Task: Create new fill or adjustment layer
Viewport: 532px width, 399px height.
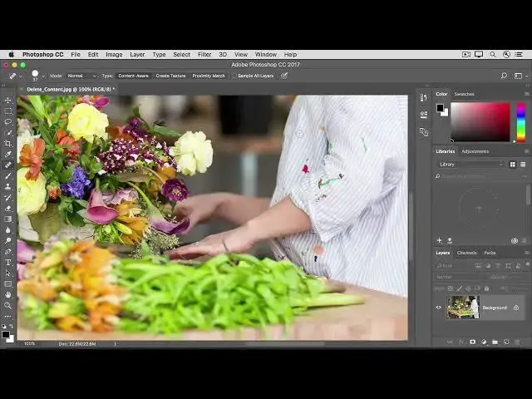Action: pyautogui.click(x=484, y=342)
